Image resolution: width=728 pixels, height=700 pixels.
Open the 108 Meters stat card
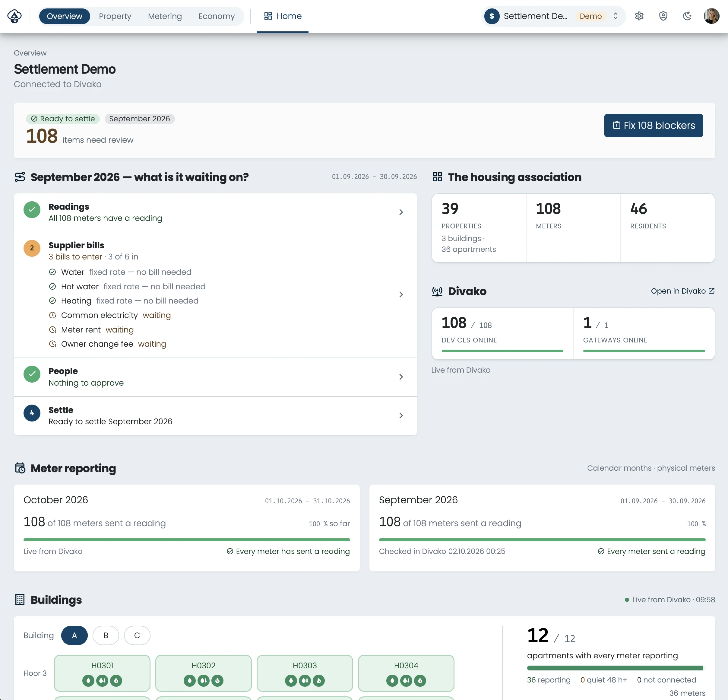click(x=573, y=228)
